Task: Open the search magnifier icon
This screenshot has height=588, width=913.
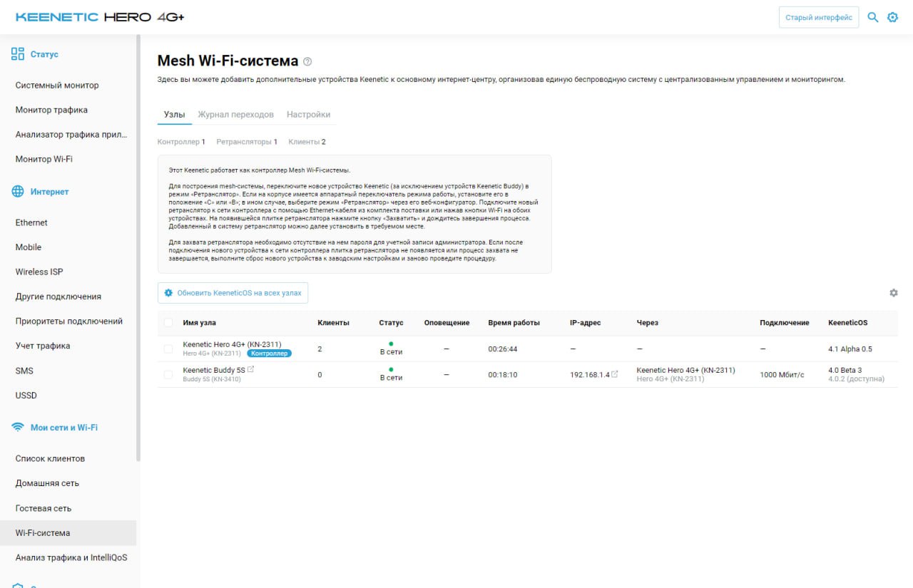Action: tap(872, 17)
